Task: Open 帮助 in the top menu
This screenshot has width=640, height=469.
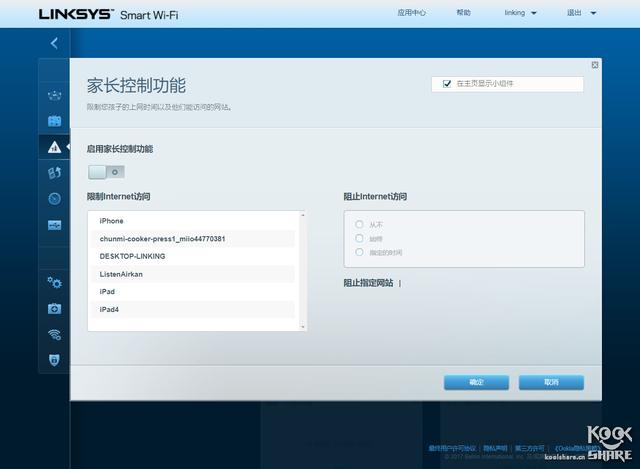Action: pyautogui.click(x=463, y=13)
